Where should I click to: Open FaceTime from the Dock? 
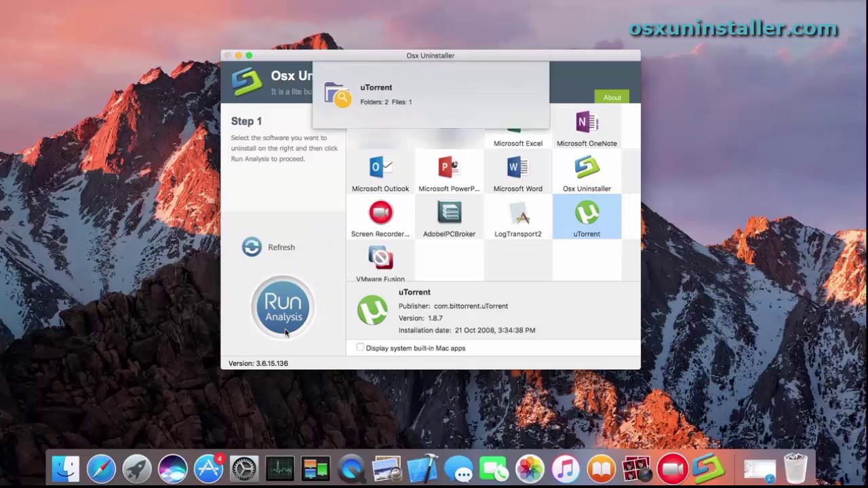pyautogui.click(x=494, y=469)
